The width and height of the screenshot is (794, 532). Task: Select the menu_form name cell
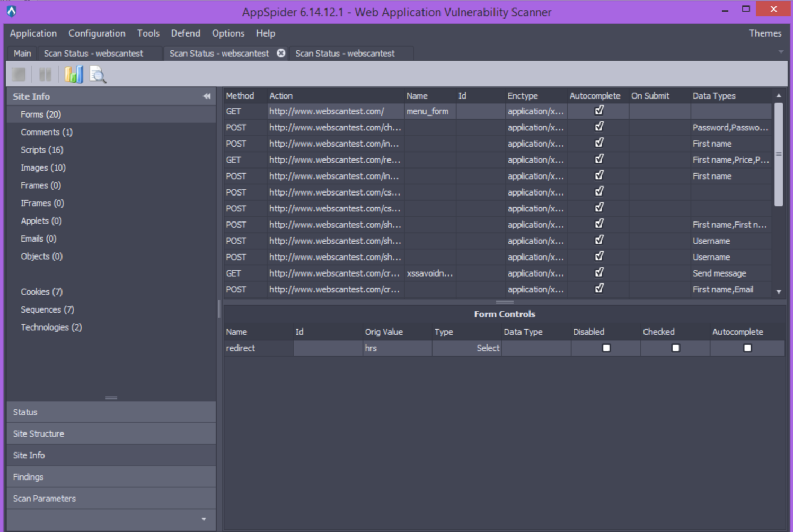pyautogui.click(x=430, y=111)
